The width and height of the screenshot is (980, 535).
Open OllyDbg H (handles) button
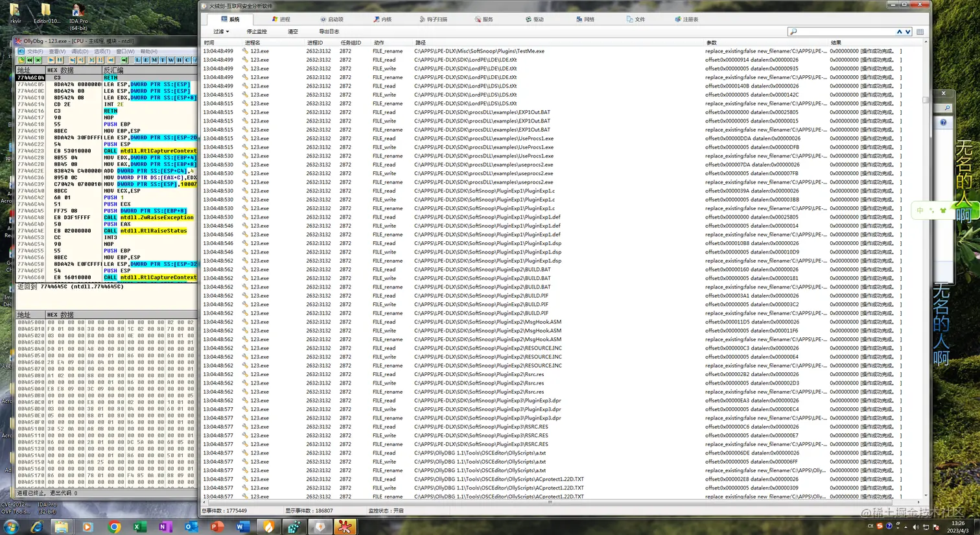(180, 60)
